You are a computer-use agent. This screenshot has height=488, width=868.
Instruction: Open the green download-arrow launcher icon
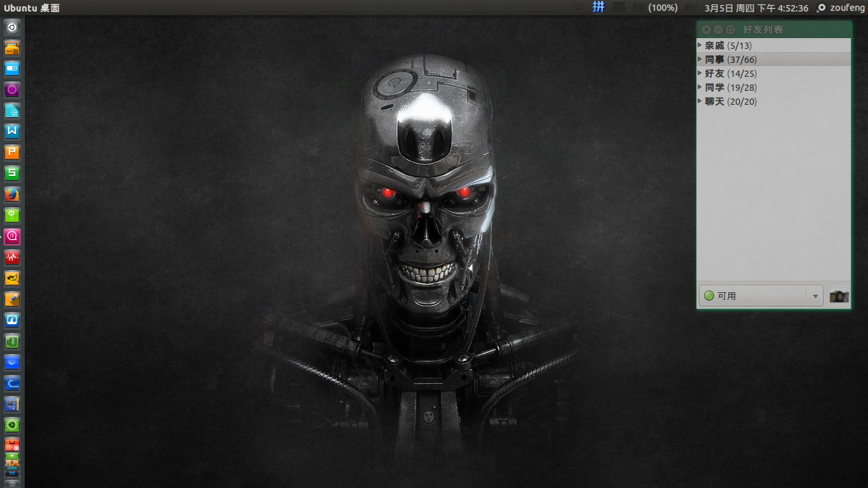click(13, 341)
